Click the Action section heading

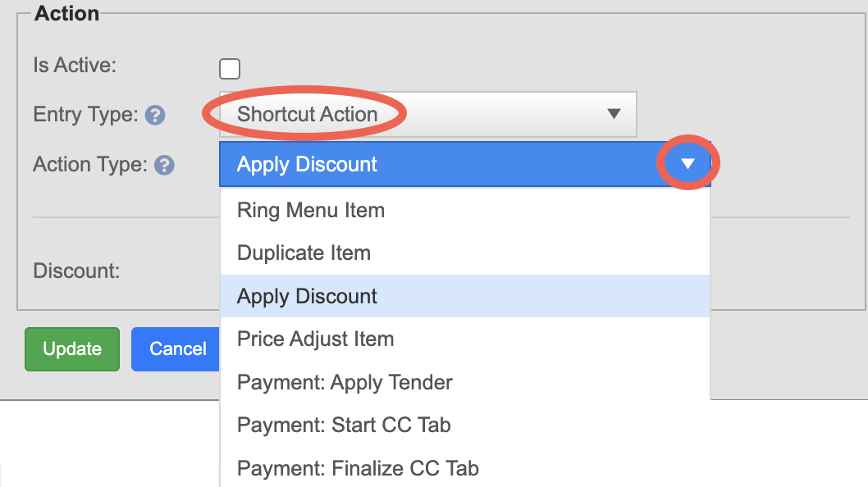(x=66, y=13)
